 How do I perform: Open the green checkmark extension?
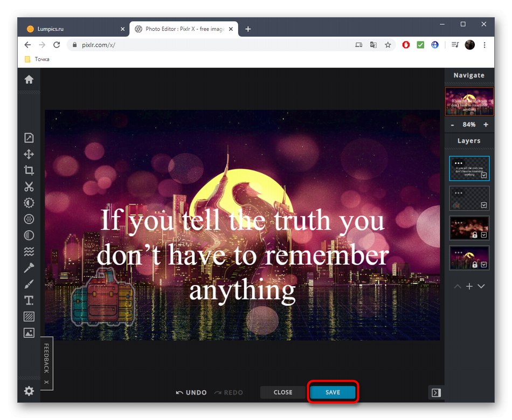pyautogui.click(x=420, y=45)
